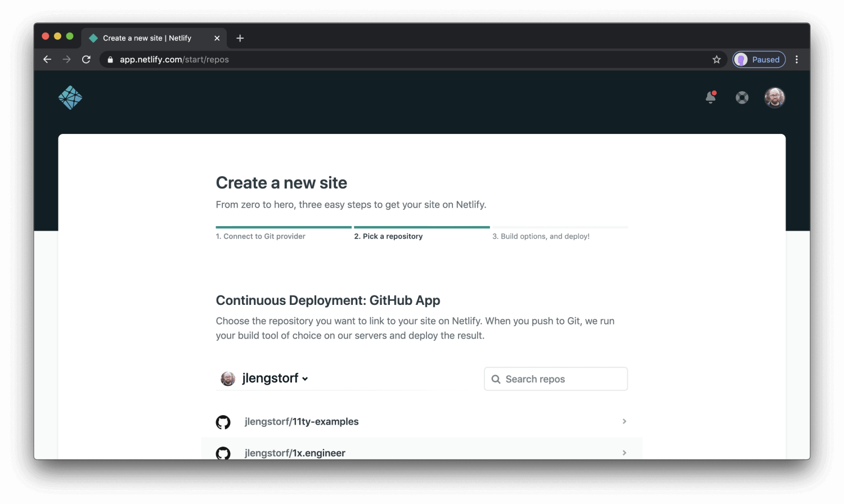Click inside the Search repos field
Viewport: 844px width, 504px height.
pos(557,379)
